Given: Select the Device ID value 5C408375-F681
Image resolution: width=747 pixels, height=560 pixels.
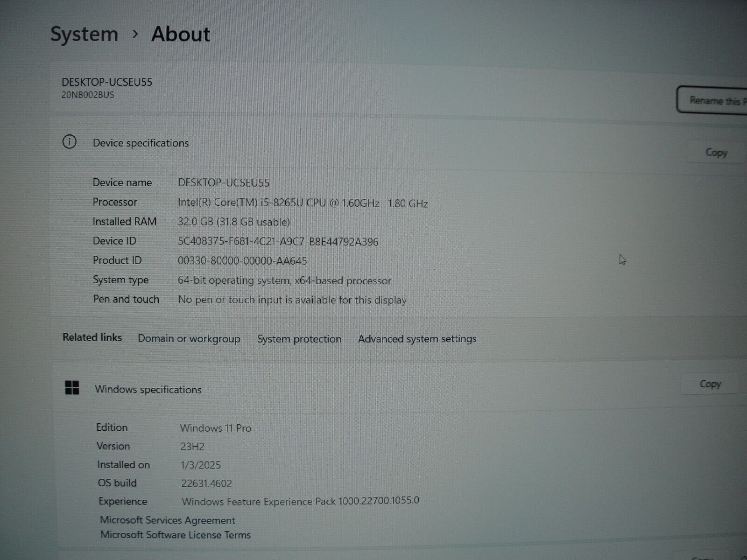Looking at the screenshot, I should click(278, 242).
